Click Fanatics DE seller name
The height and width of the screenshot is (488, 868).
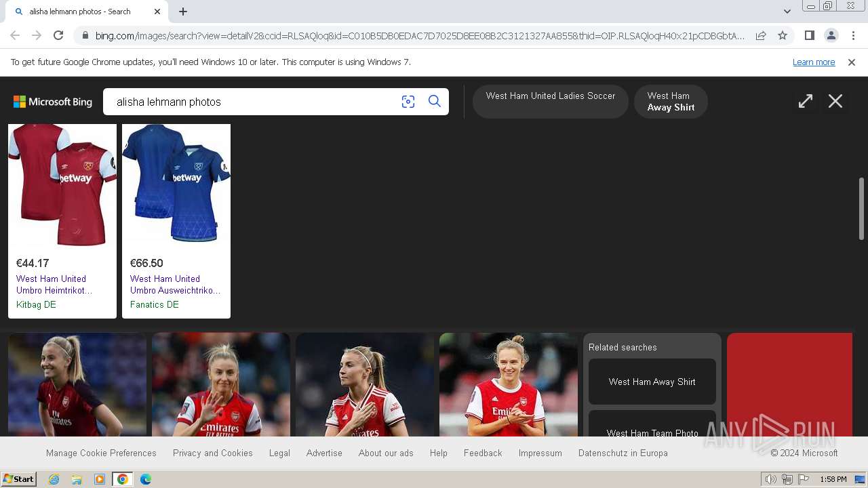pyautogui.click(x=155, y=304)
